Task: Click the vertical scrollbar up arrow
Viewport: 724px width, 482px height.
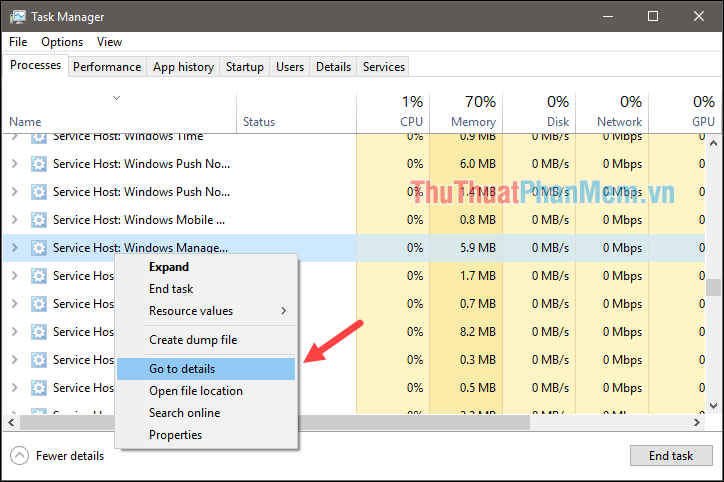Action: tap(713, 143)
